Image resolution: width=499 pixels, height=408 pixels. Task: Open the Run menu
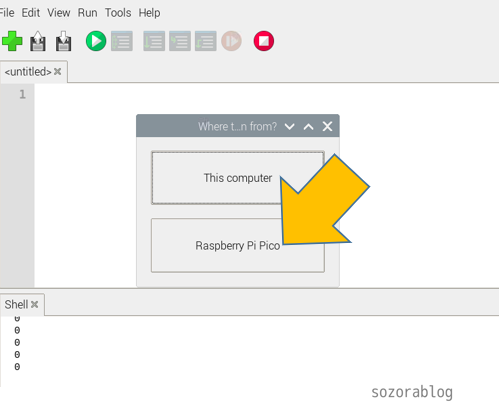click(x=87, y=13)
